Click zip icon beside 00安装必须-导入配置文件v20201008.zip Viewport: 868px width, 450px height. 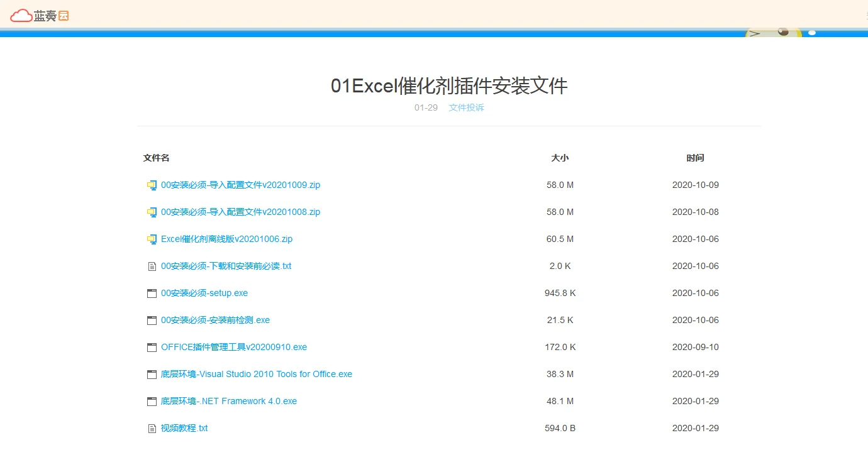(x=152, y=212)
